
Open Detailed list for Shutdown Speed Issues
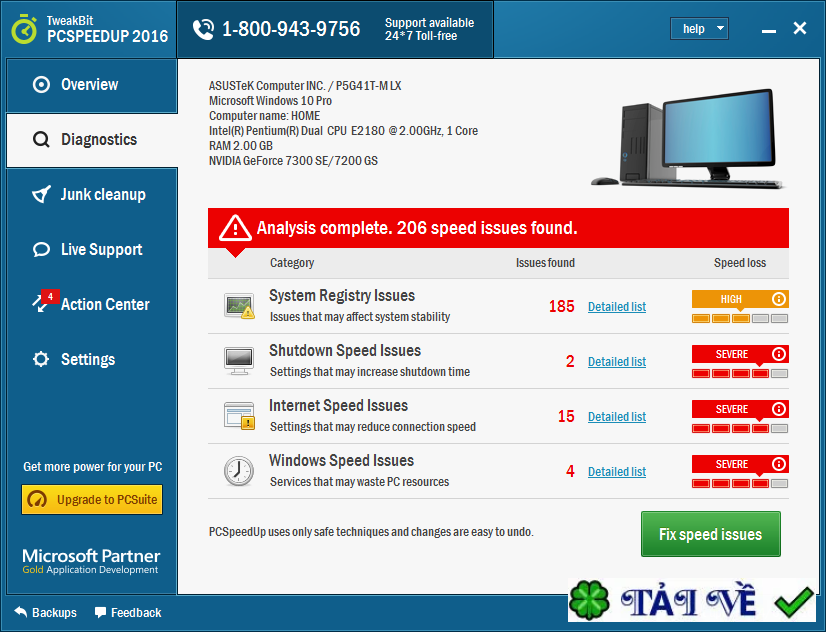tap(617, 362)
